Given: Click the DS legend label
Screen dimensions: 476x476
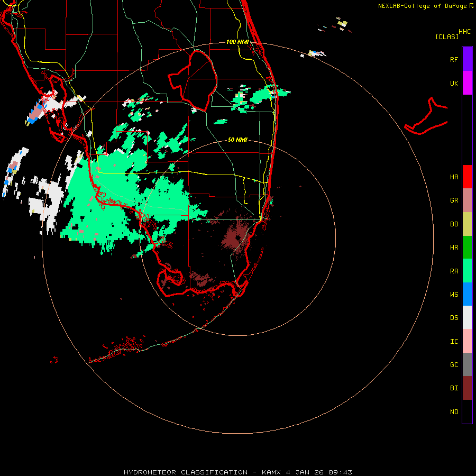Looking at the screenshot, I should [x=454, y=318].
